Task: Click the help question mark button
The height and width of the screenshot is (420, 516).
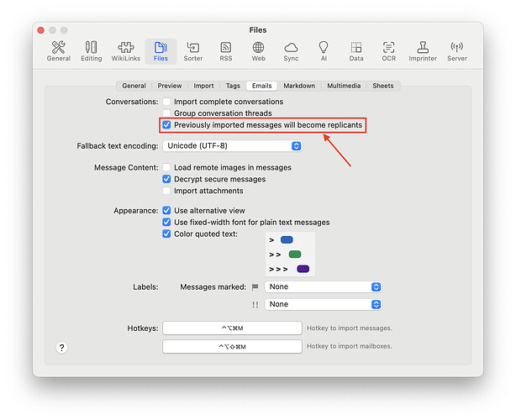Action: click(x=61, y=348)
